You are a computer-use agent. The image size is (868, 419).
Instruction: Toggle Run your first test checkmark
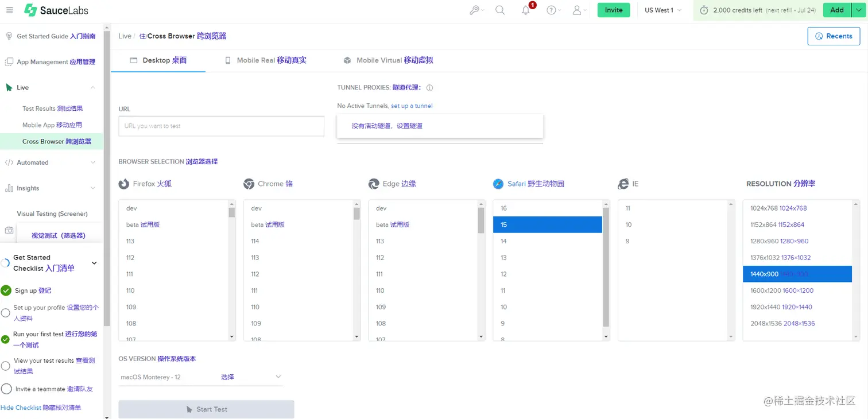click(5, 339)
